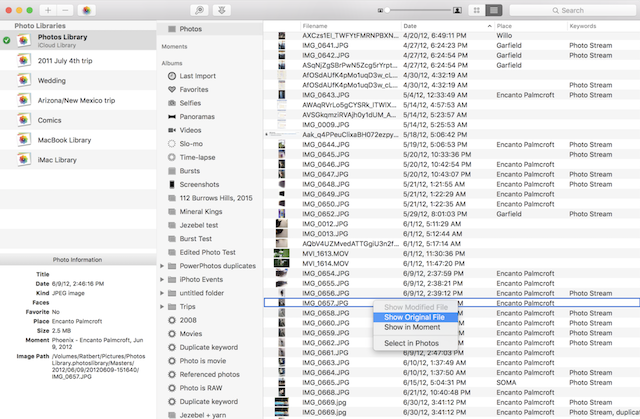640x419 pixels.
Task: Expand the PowerPhotos duplicates folder
Action: 162,265
